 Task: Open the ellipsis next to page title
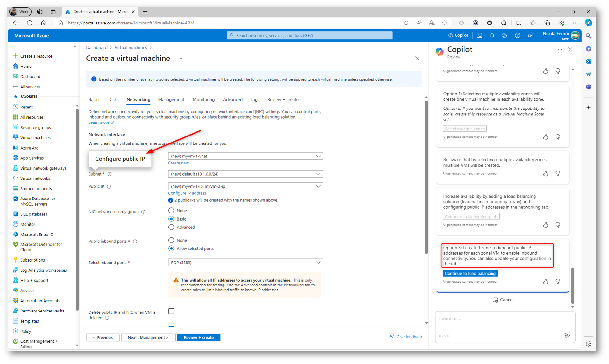pos(180,58)
